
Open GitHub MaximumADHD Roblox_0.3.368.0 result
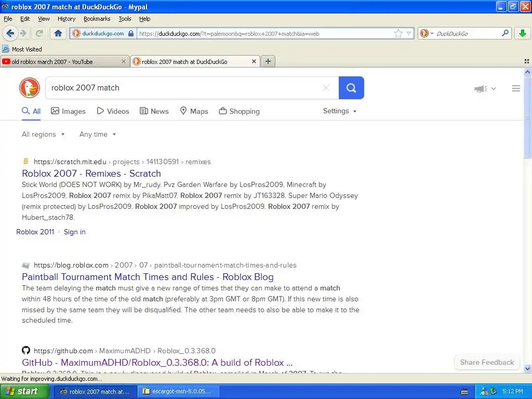click(x=157, y=362)
